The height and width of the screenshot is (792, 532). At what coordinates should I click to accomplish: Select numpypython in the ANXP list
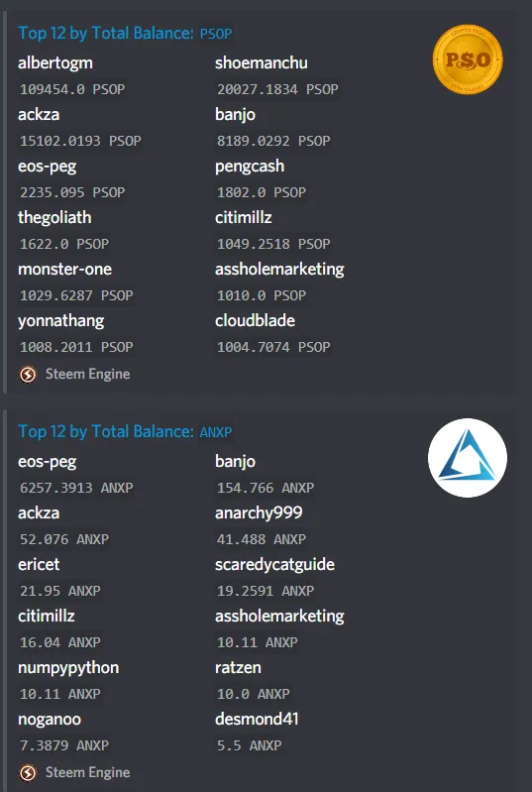point(68,668)
